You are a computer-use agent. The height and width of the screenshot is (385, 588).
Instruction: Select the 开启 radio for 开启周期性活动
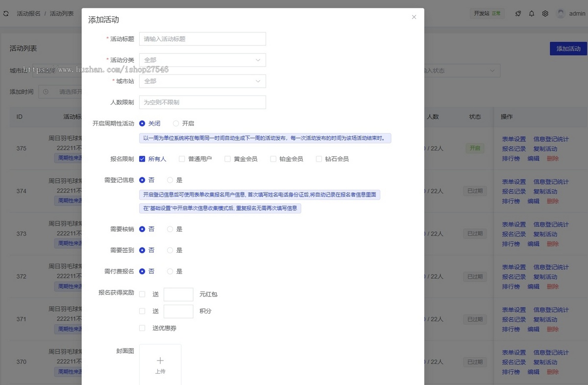(175, 123)
